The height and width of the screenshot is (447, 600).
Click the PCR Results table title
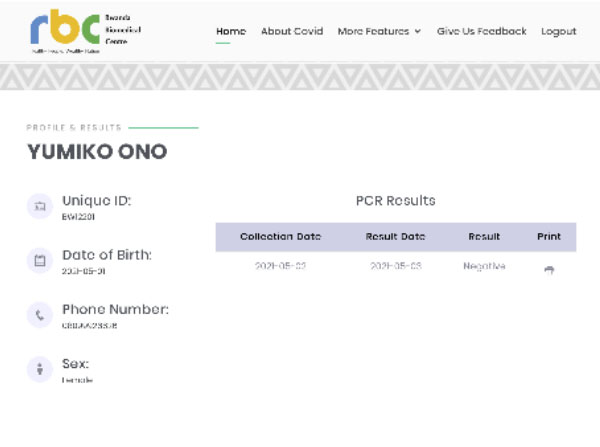[x=395, y=201]
